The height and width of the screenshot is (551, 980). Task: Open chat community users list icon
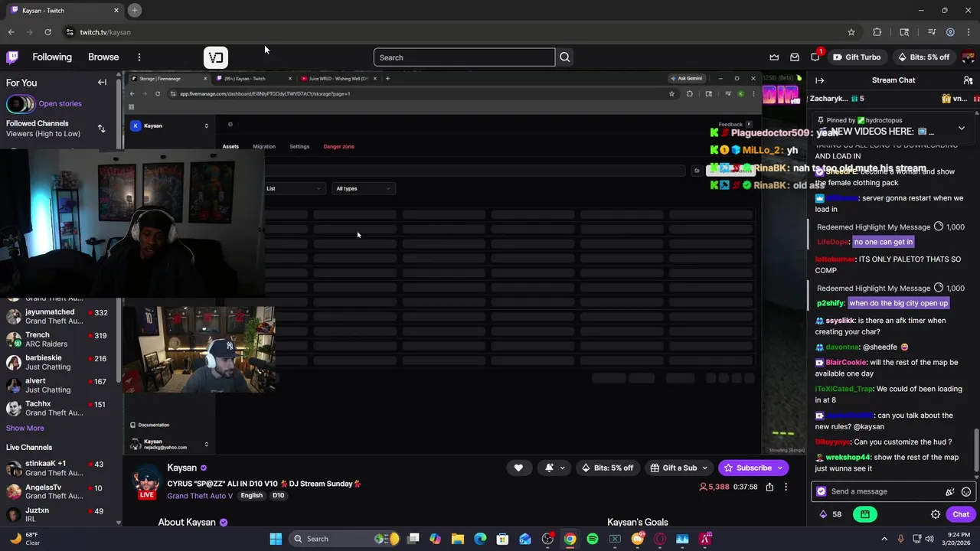[x=968, y=80]
